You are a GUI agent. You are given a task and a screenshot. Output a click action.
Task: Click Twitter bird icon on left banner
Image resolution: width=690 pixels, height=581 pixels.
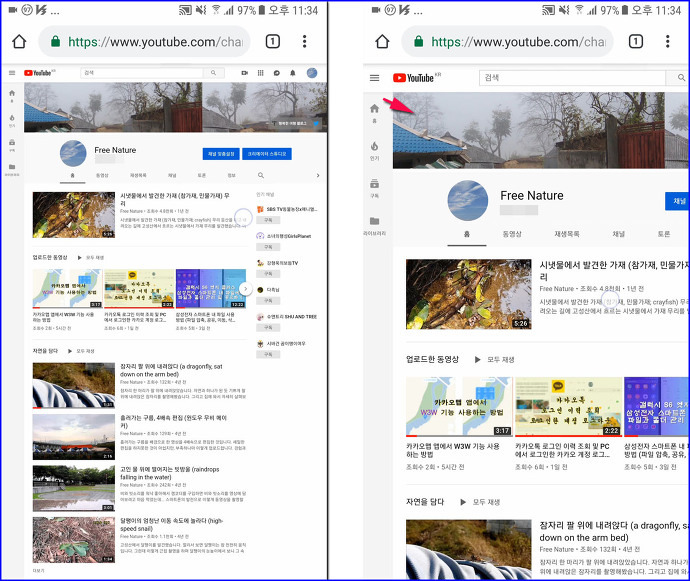pos(316,124)
